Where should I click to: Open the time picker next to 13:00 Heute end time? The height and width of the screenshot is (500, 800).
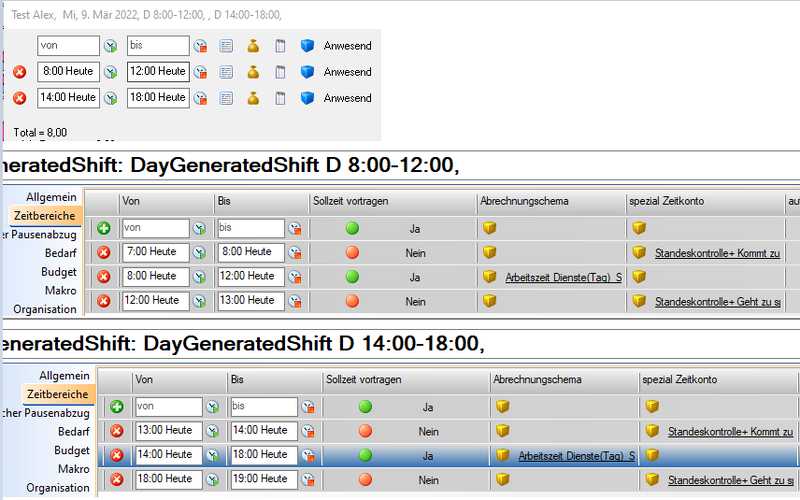pyautogui.click(x=295, y=301)
